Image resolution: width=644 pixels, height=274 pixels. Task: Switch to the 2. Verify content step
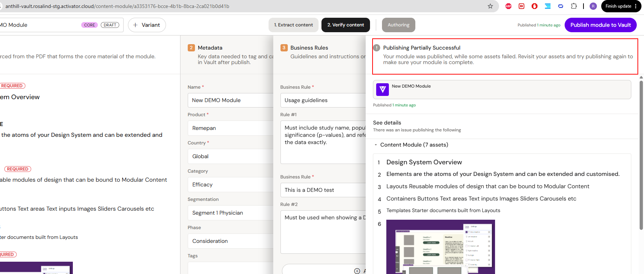[346, 25]
